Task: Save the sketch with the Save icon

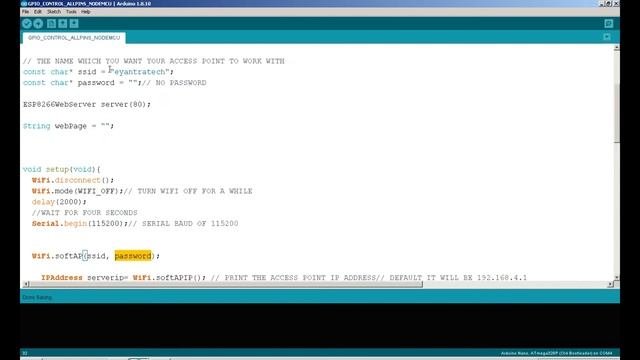Action: pyautogui.click(x=74, y=24)
